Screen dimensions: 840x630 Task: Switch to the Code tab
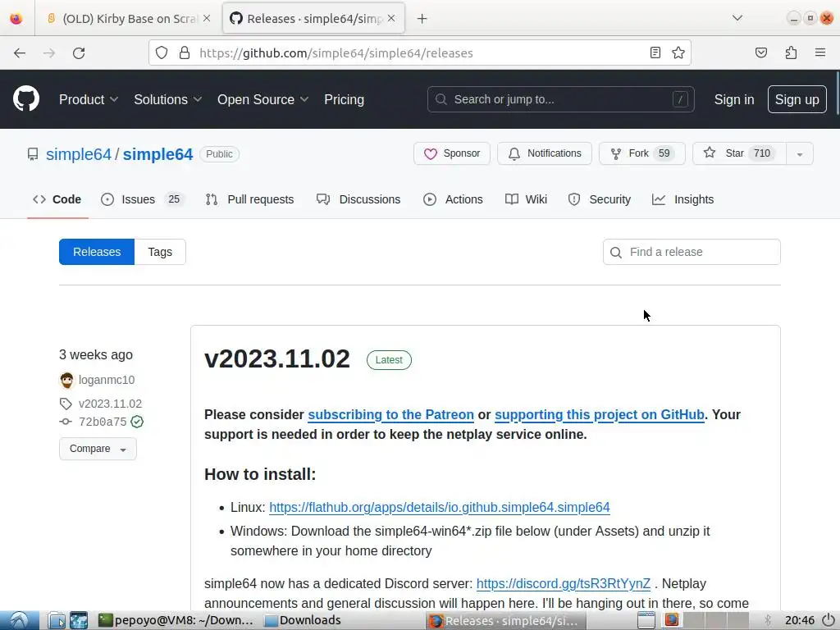coord(57,199)
